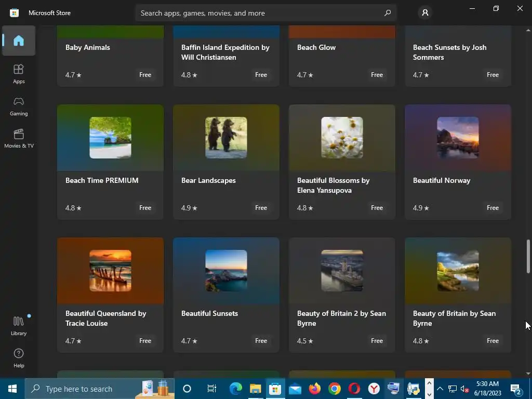The image size is (532, 399).
Task: Launch Microsoft Edge from taskbar
Action: click(236, 389)
